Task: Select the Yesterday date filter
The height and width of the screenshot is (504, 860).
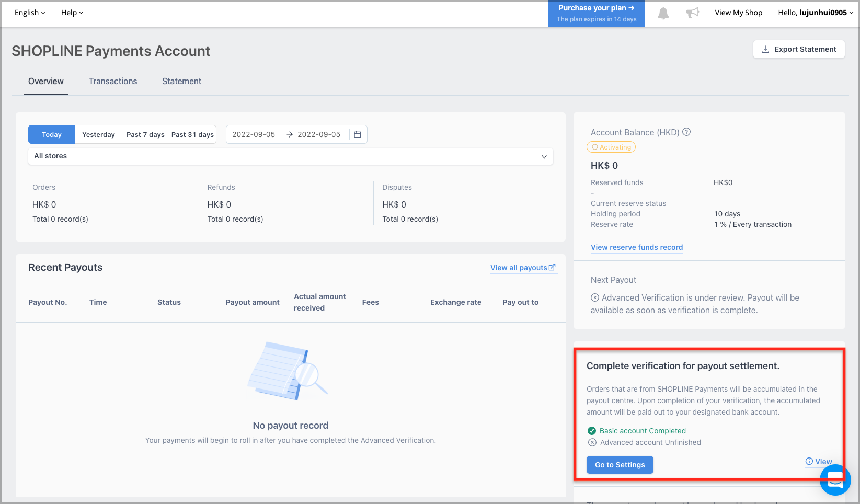Action: pos(98,134)
